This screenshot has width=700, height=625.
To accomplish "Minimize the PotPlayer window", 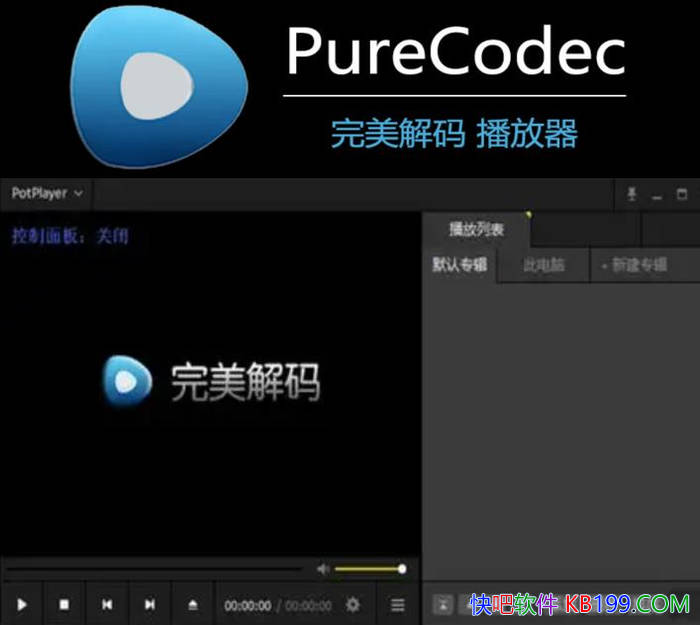I will pos(657,195).
